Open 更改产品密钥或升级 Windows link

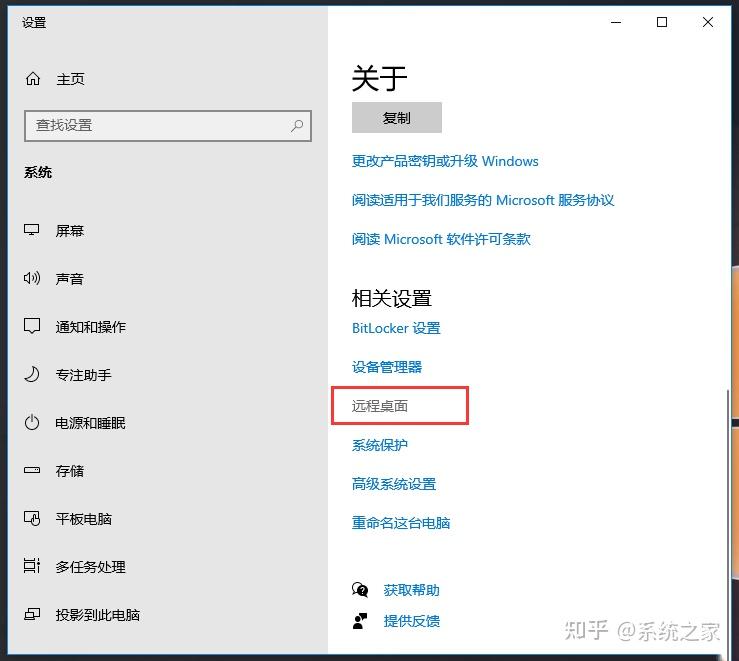pyautogui.click(x=445, y=161)
